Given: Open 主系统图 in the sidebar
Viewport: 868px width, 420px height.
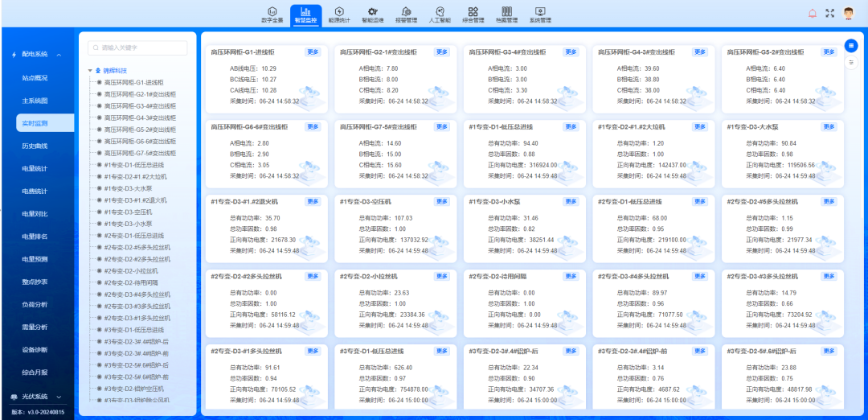Looking at the screenshot, I should 35,101.
